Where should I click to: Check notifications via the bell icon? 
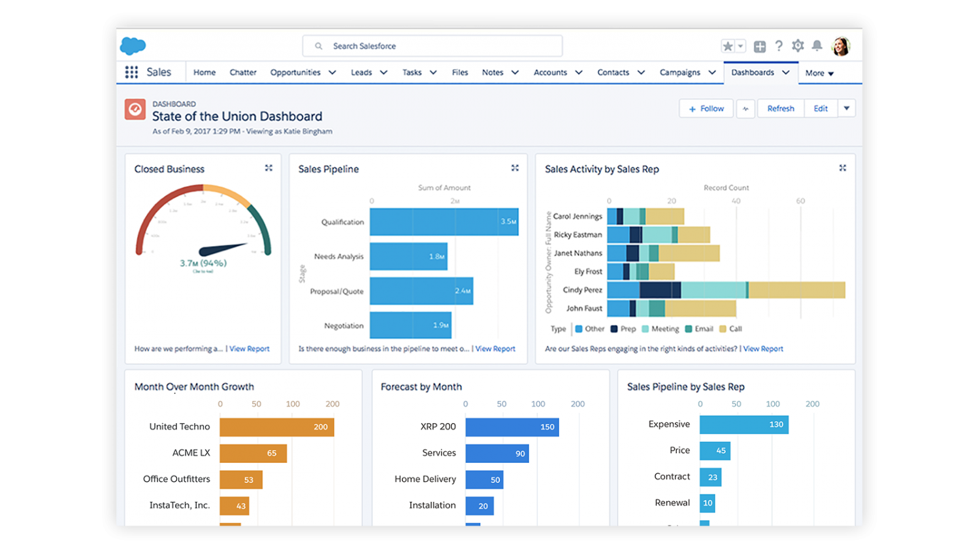[x=817, y=46]
